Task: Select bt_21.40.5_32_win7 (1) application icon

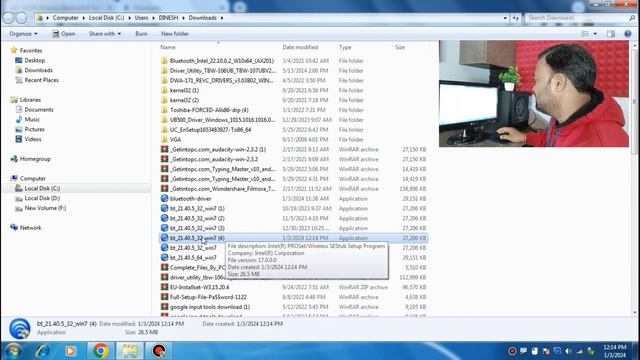Action: (x=164, y=208)
